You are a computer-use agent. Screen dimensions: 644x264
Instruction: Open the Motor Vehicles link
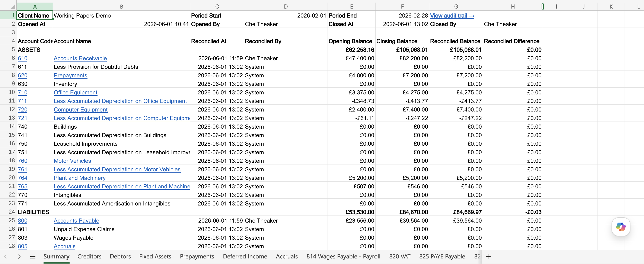coord(72,161)
